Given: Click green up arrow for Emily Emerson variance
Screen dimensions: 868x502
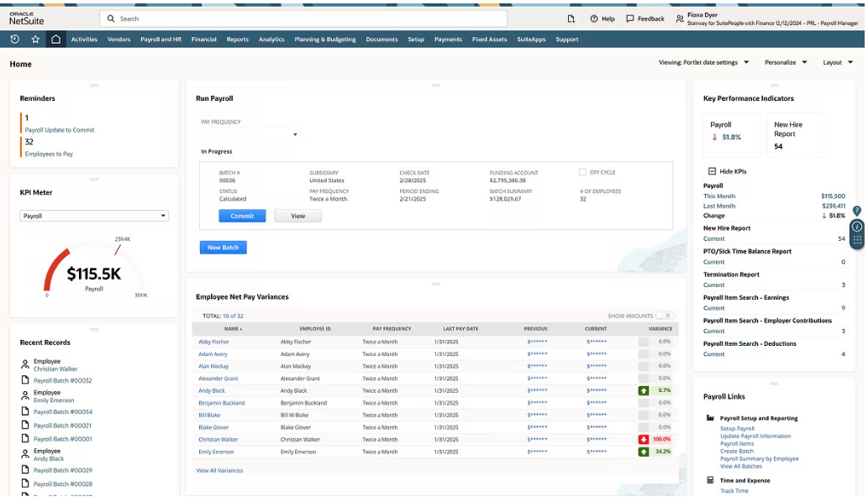Looking at the screenshot, I should [644, 452].
